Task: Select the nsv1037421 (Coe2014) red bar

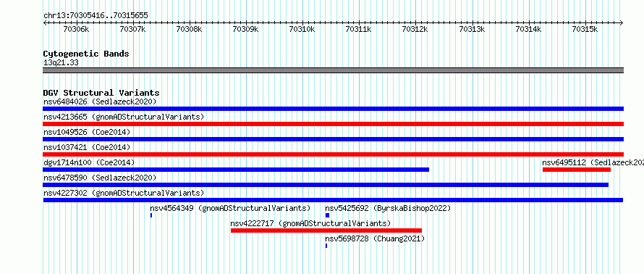Action: (333, 154)
